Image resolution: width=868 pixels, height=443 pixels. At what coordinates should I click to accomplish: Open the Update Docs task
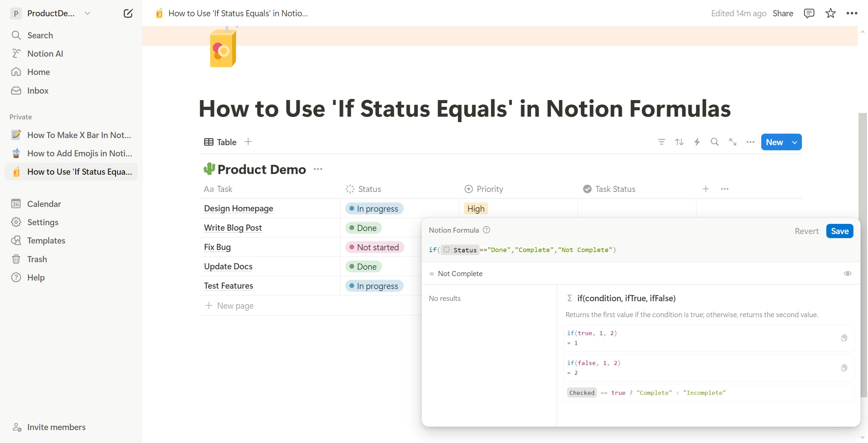(x=228, y=266)
